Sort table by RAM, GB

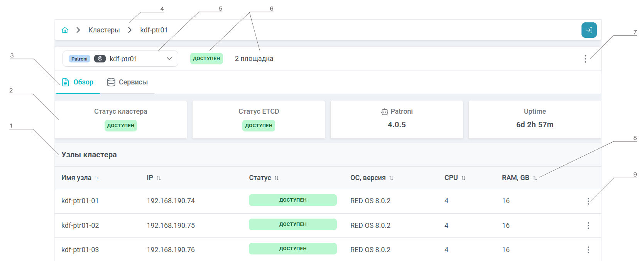[x=535, y=178]
